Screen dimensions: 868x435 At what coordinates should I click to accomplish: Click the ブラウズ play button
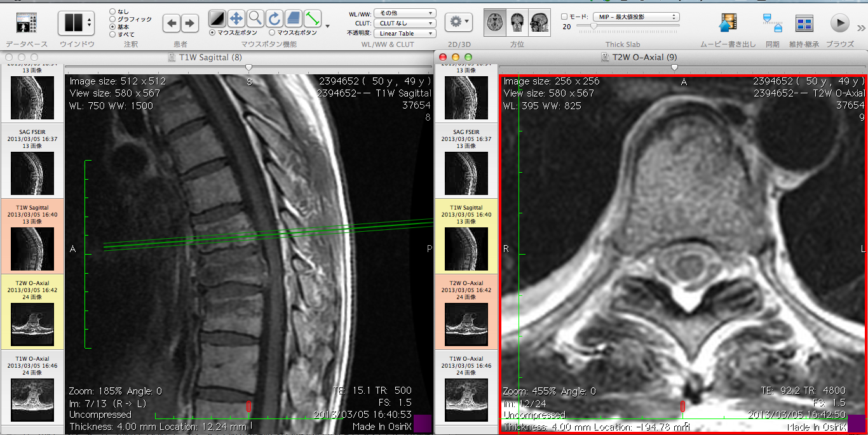(839, 23)
